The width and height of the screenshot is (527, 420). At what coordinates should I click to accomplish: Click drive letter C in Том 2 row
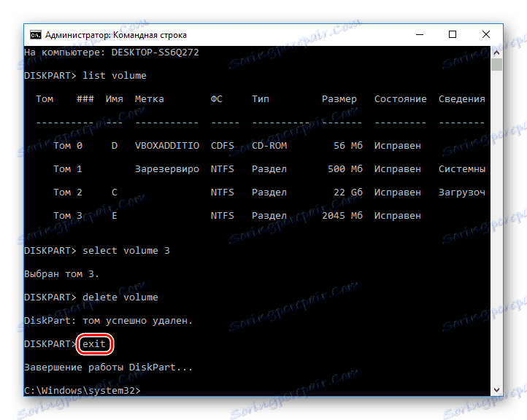pos(115,192)
